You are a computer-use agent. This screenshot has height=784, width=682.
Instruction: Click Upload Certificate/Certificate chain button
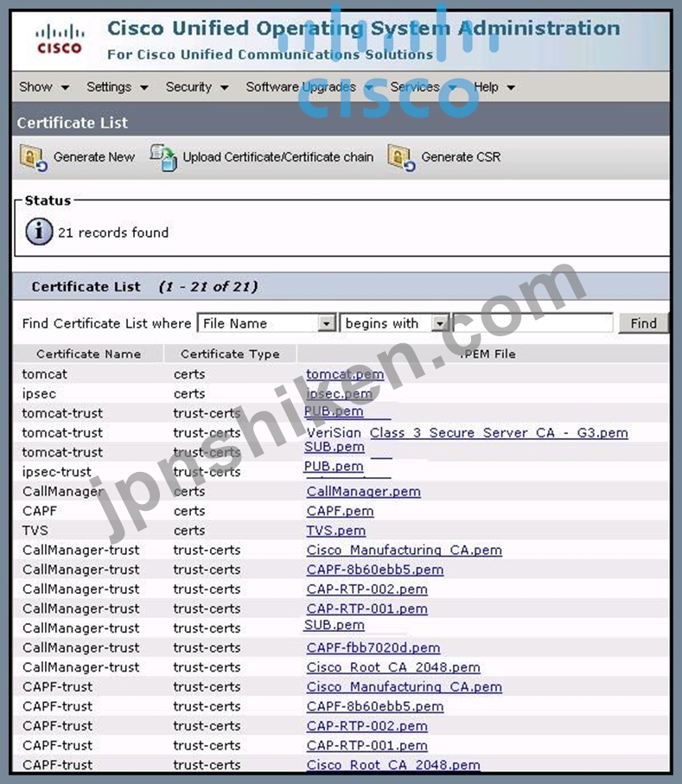point(278,157)
